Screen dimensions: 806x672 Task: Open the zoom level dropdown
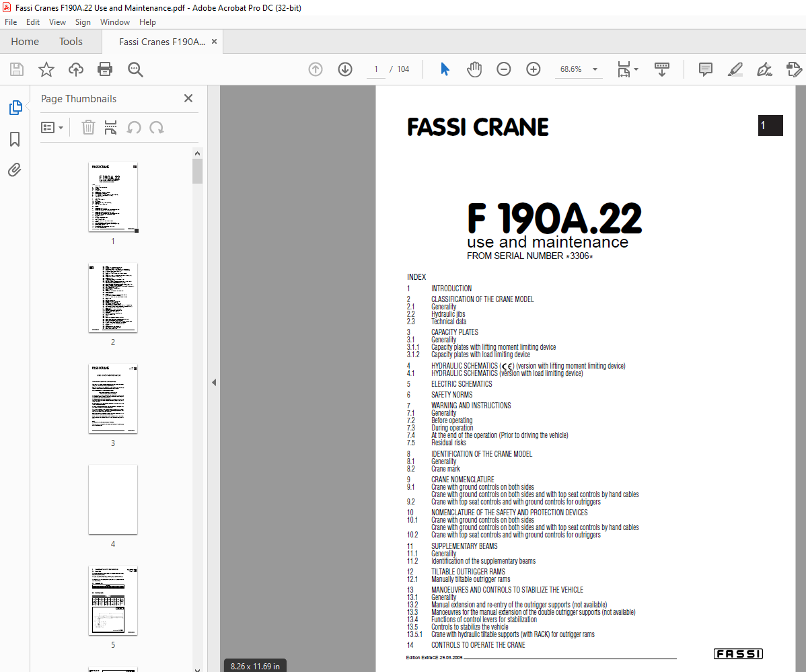(x=595, y=69)
